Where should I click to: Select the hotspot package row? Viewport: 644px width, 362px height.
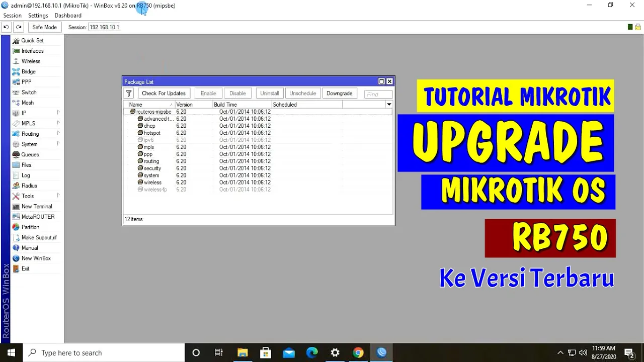pyautogui.click(x=258, y=133)
